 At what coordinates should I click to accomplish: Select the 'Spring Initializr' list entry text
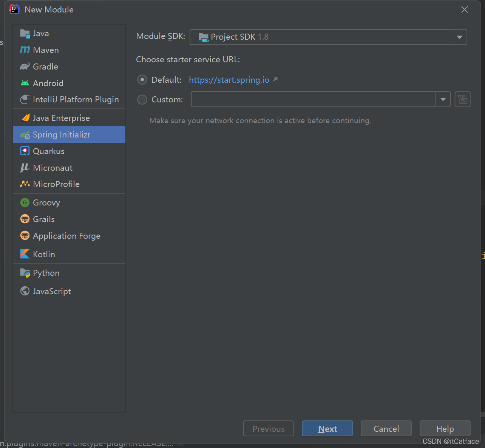62,135
